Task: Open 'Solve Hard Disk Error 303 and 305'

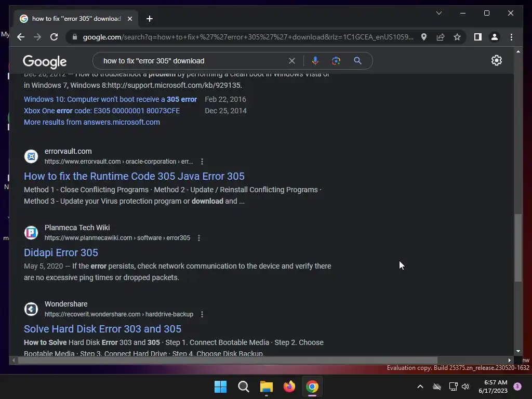Action: [x=102, y=329]
